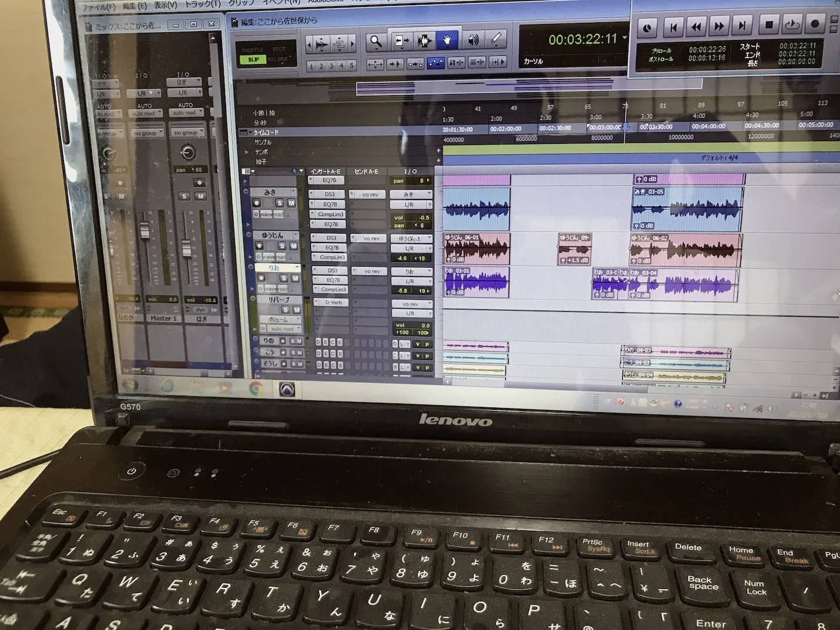Enable SLIP edit mode
The width and height of the screenshot is (840, 630).
[x=253, y=60]
